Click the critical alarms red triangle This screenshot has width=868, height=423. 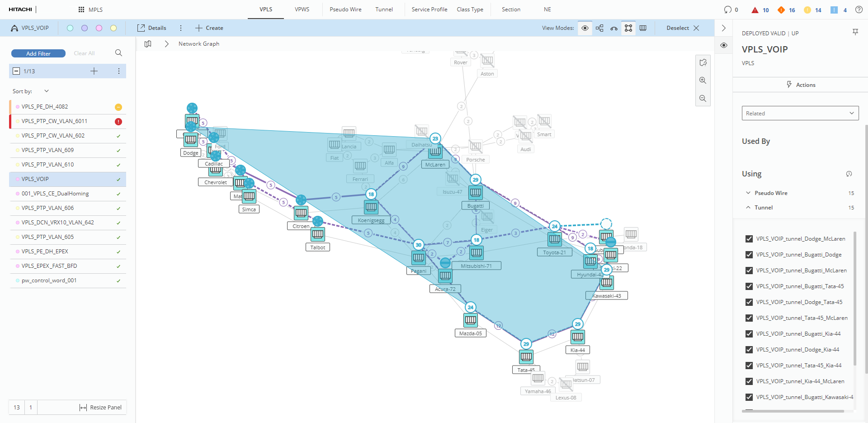755,10
